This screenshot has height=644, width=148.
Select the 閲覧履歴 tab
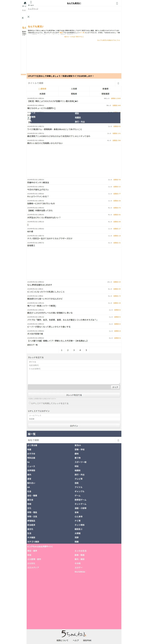point(105,94)
